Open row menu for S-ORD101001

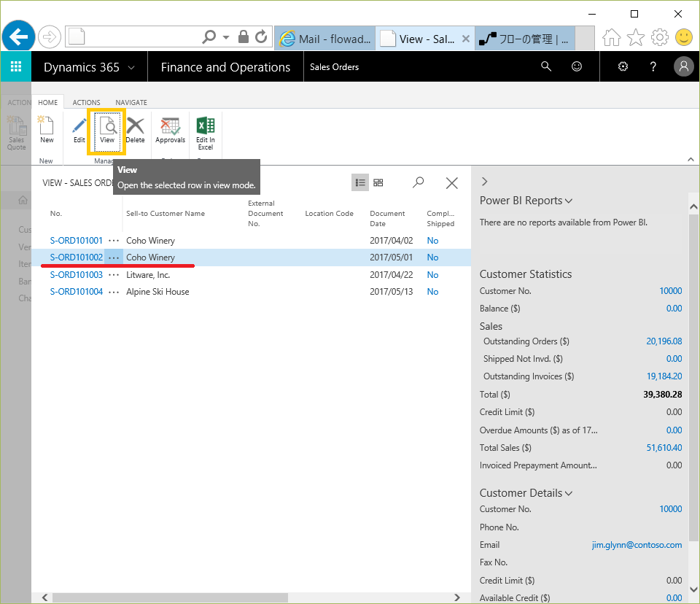click(114, 241)
